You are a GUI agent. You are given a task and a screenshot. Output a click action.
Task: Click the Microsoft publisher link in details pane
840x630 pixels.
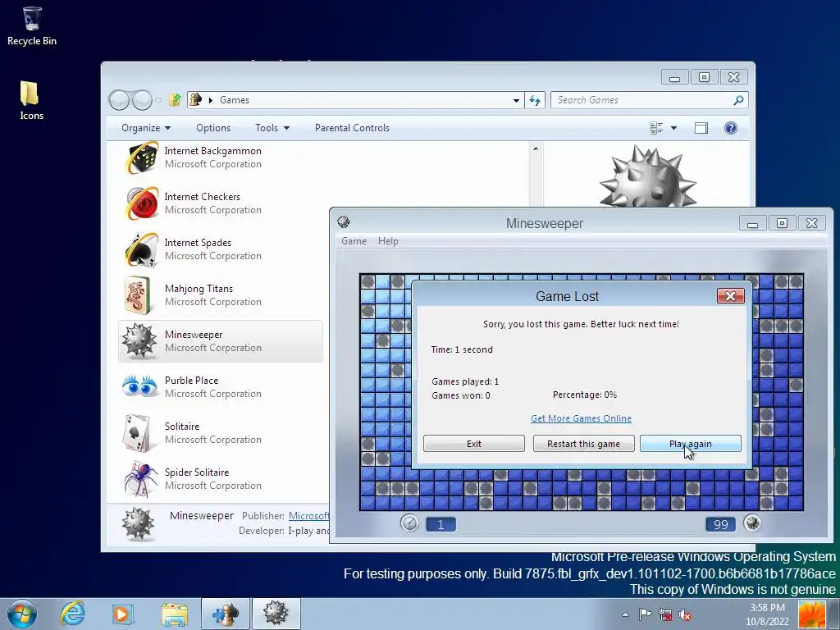tap(308, 516)
